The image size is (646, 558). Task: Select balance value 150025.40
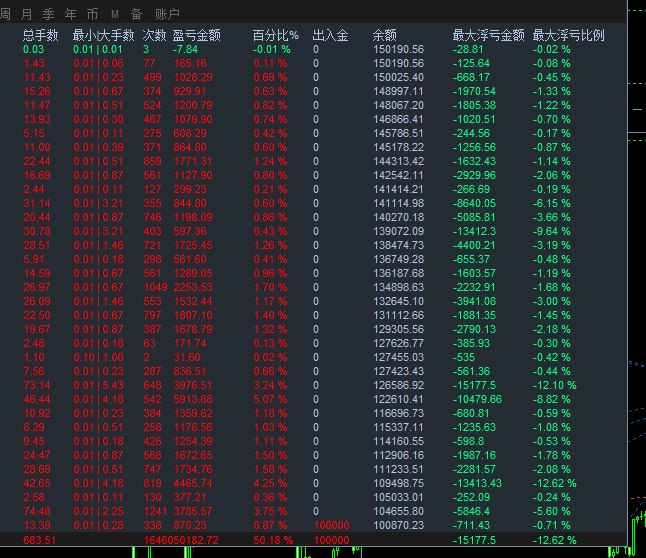398,77
